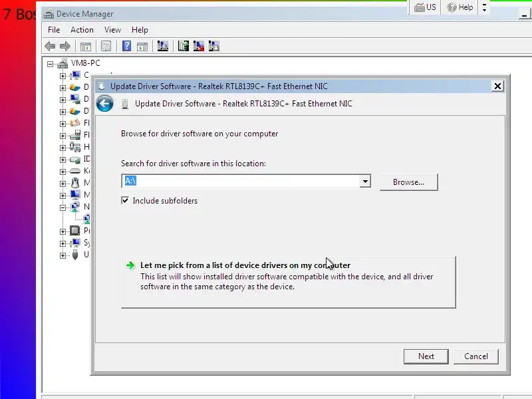Expand the Processors category node
This screenshot has width=532, height=399.
[63, 231]
